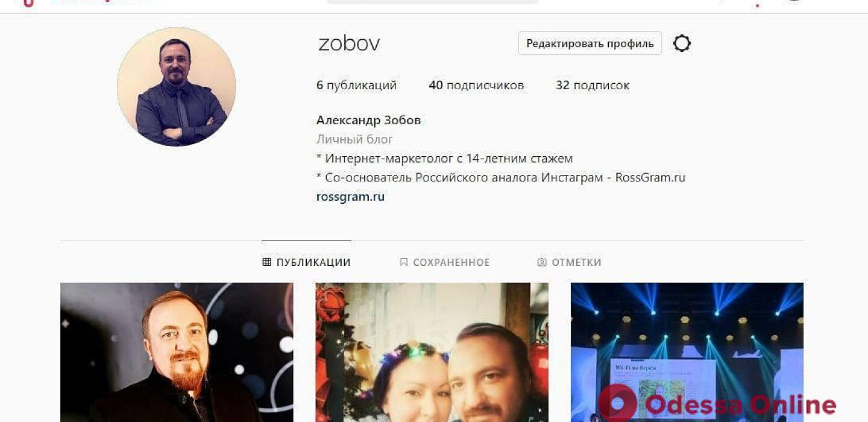This screenshot has width=868, height=422.
Task: Click the Редактировать профиль button
Action: 590,43
